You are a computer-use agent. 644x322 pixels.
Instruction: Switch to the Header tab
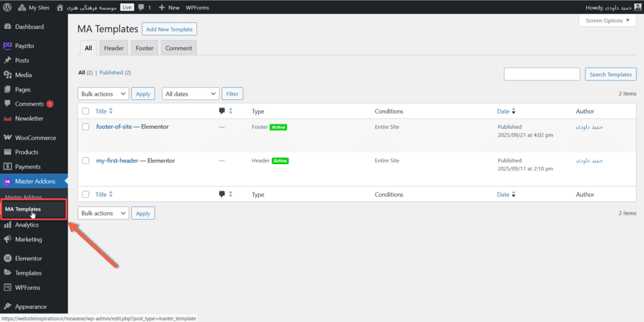point(113,48)
